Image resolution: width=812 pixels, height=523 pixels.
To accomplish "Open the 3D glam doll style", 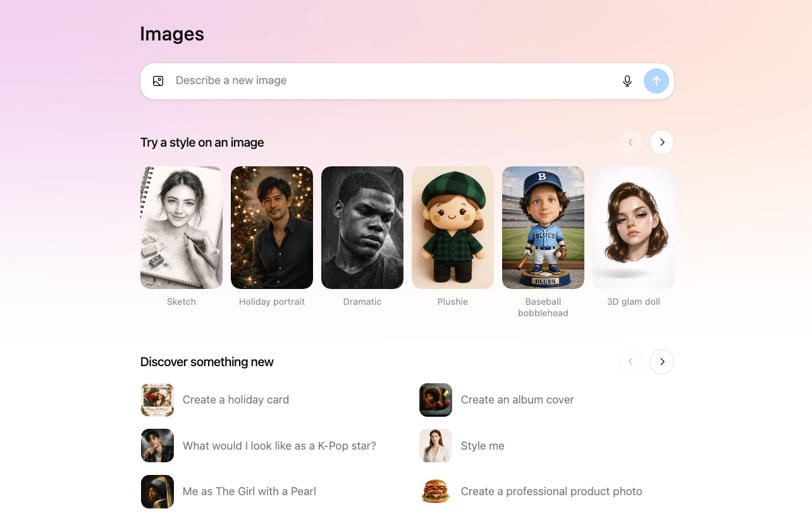I will coord(634,228).
